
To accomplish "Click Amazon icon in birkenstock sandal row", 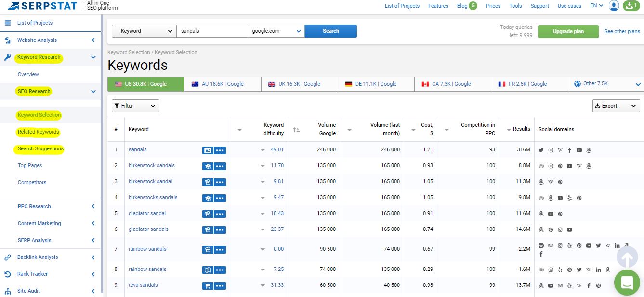I will (x=541, y=182).
